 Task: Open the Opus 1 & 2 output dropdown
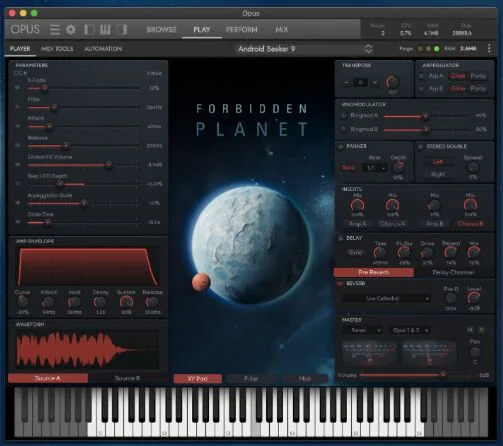pos(410,330)
